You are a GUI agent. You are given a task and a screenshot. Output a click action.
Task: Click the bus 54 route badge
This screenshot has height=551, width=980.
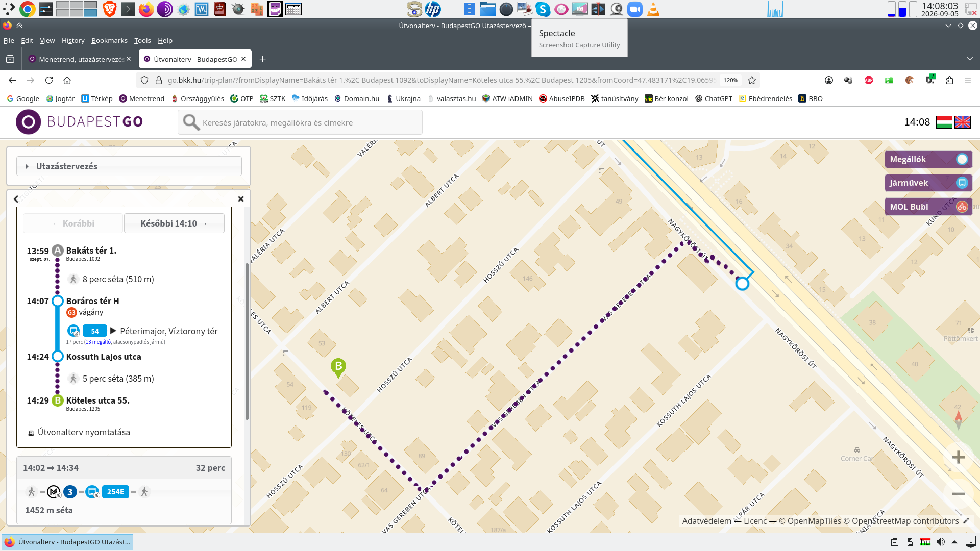coord(95,331)
